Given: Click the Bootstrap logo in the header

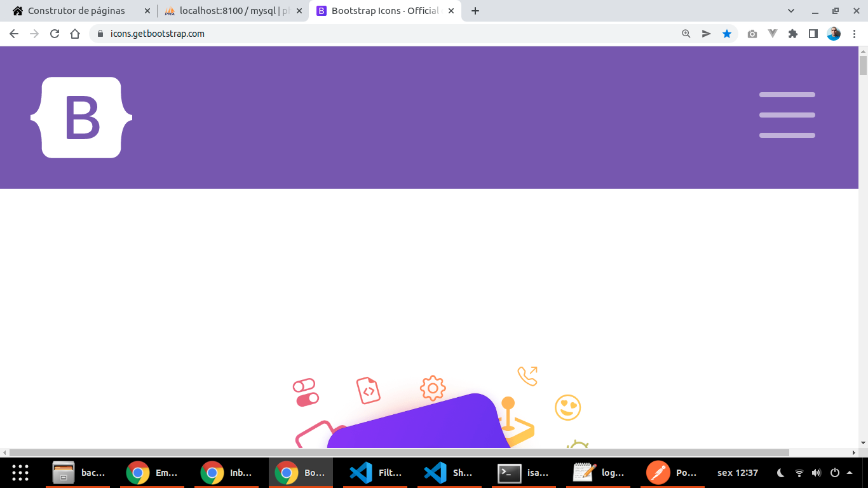Looking at the screenshot, I should [x=81, y=117].
